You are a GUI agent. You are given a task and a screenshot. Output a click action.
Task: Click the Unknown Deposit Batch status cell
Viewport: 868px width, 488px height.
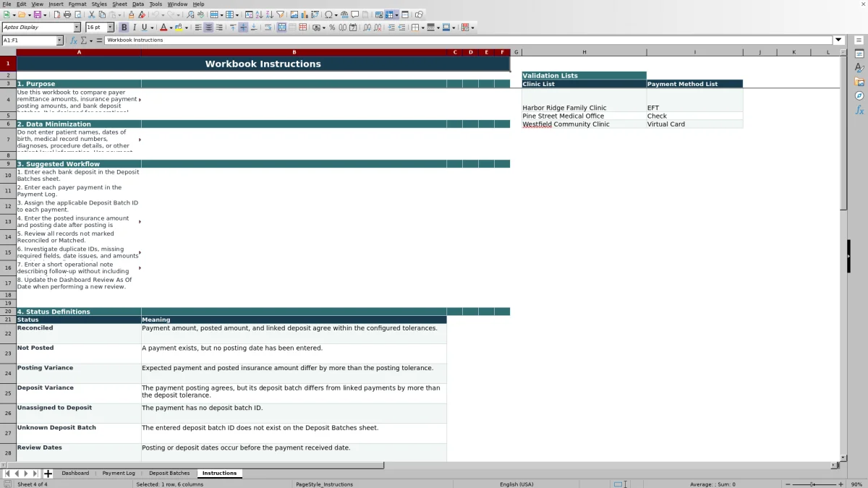pos(79,433)
